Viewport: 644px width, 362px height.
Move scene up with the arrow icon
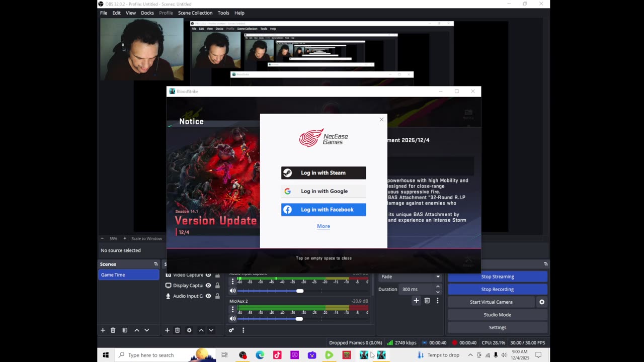click(136, 330)
